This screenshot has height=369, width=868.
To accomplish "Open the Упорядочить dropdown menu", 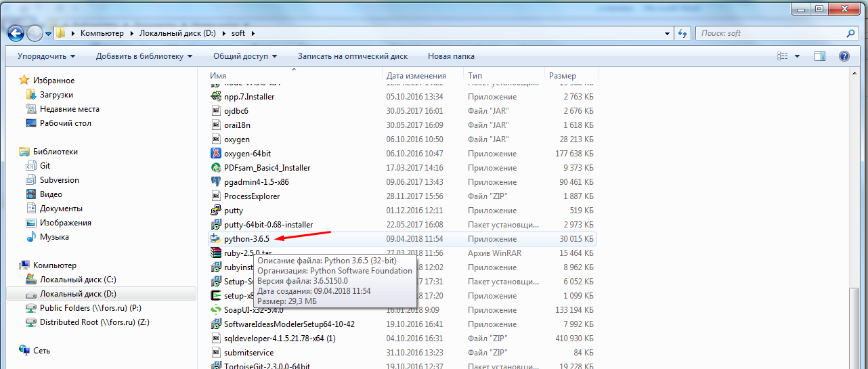I will 46,56.
